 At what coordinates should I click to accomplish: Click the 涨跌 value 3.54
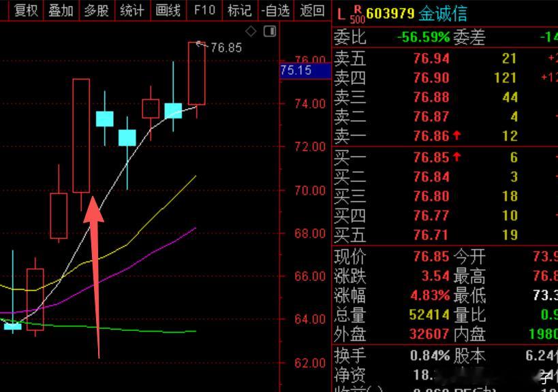click(x=435, y=276)
